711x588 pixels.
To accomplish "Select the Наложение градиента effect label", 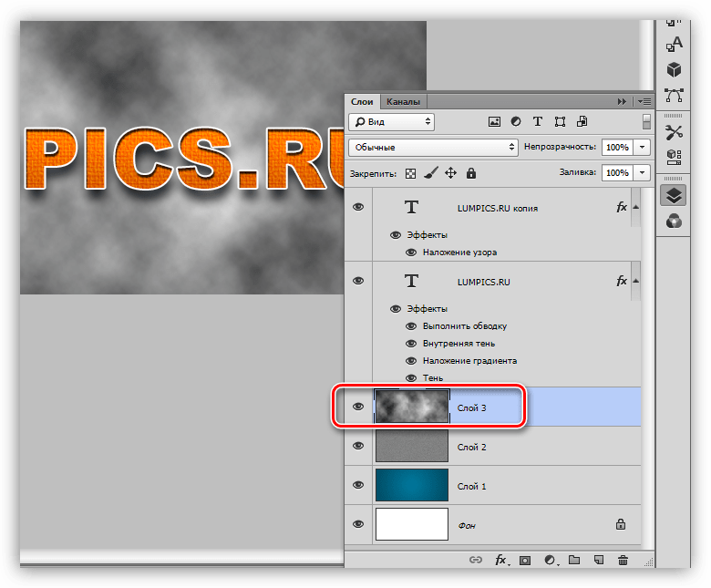I will (469, 361).
